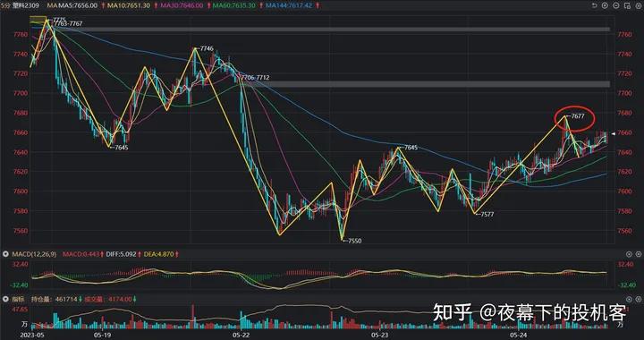Click the MA5:7656.00 indicator value
Viewport: 644px width, 340px height.
(77, 5)
